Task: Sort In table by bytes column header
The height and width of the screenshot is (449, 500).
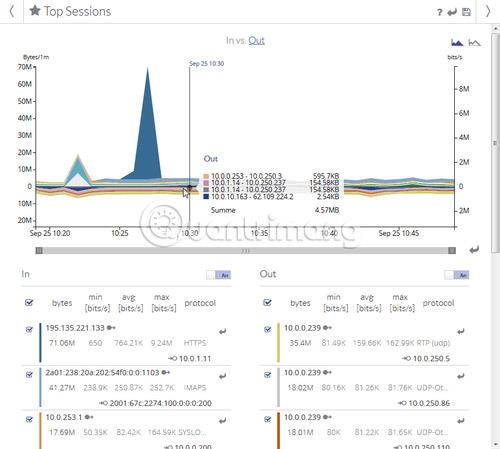Action: click(x=62, y=303)
